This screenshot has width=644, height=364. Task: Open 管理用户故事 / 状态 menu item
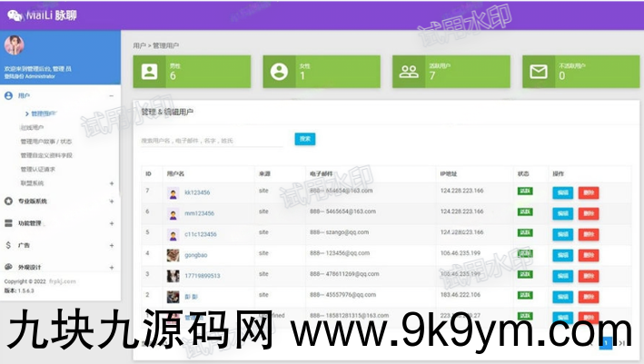[x=45, y=142]
